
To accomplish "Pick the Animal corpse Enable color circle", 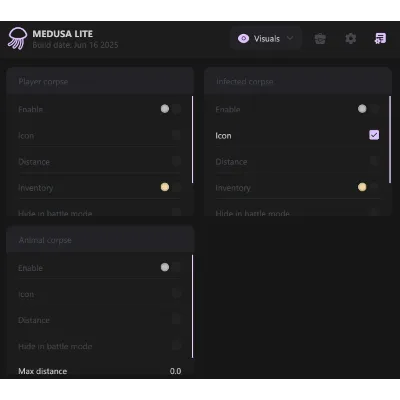I will [165, 267].
